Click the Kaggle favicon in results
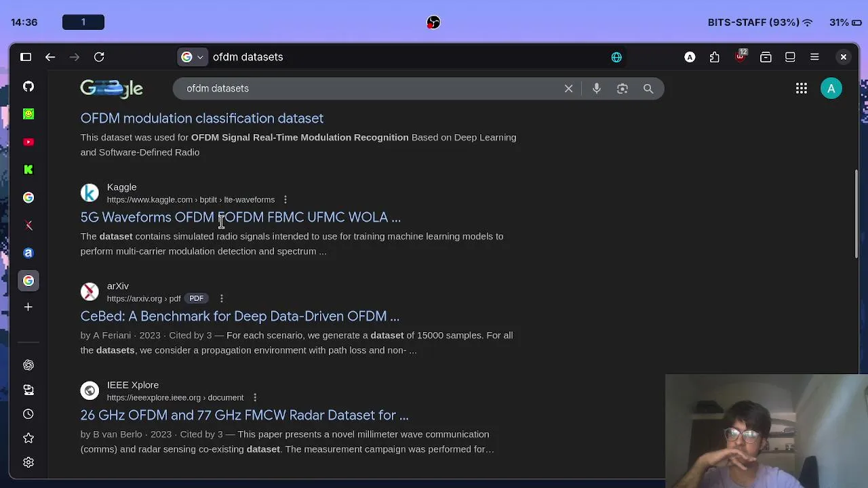868x488 pixels. pos(90,192)
